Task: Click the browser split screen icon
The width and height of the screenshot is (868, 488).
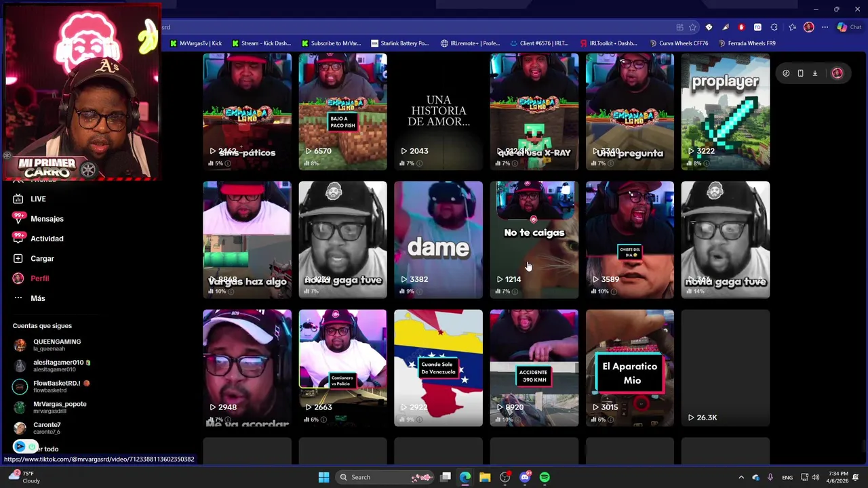Action: [x=679, y=27]
